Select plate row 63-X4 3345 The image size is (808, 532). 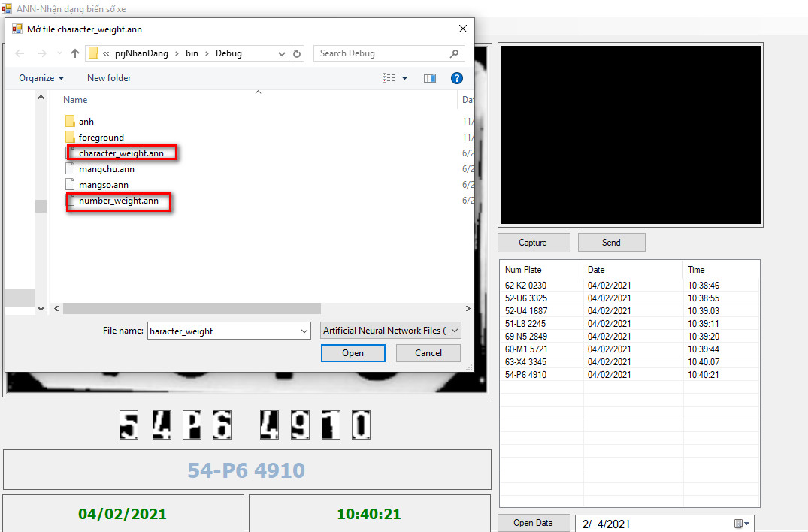point(629,362)
